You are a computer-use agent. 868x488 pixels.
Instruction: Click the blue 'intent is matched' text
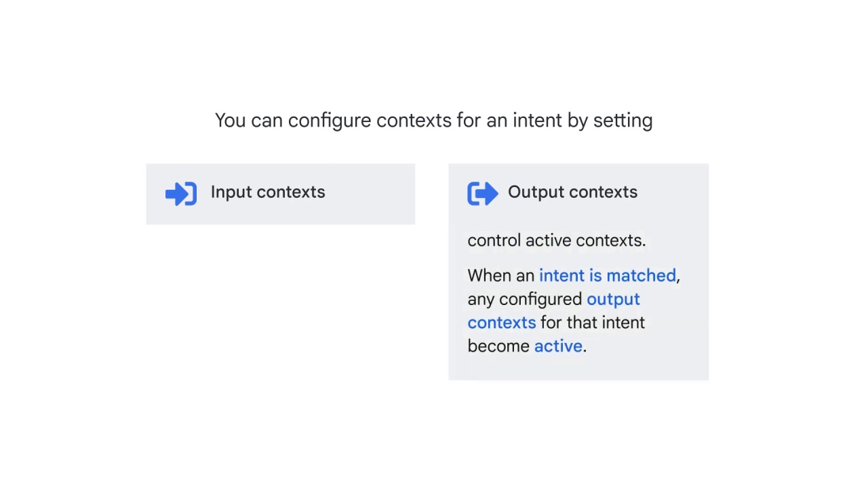click(x=608, y=276)
